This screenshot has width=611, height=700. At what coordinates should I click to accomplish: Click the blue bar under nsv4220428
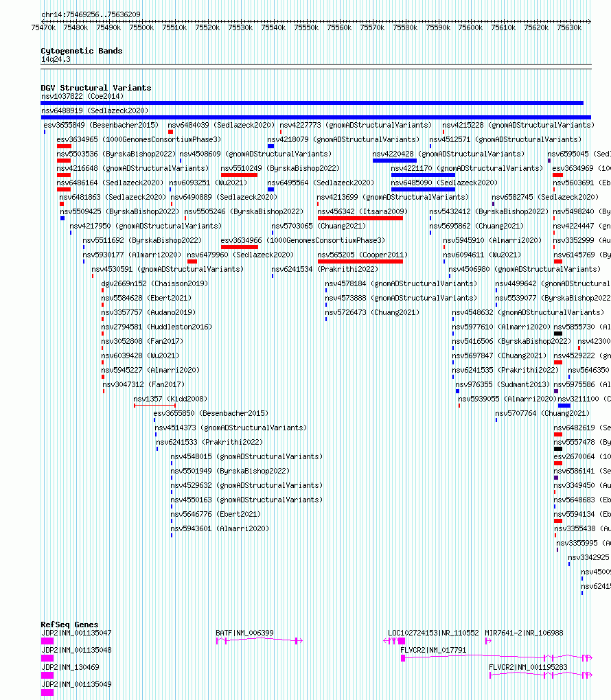coord(395,161)
